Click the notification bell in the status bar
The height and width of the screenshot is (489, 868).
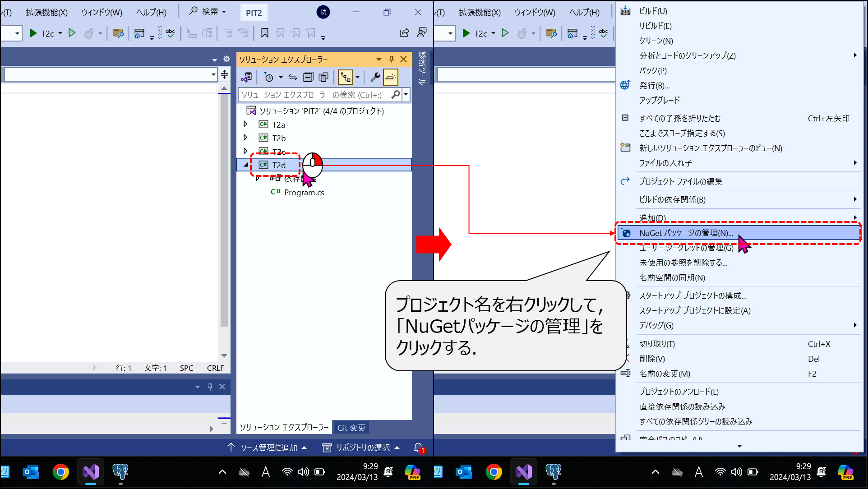pos(419,447)
